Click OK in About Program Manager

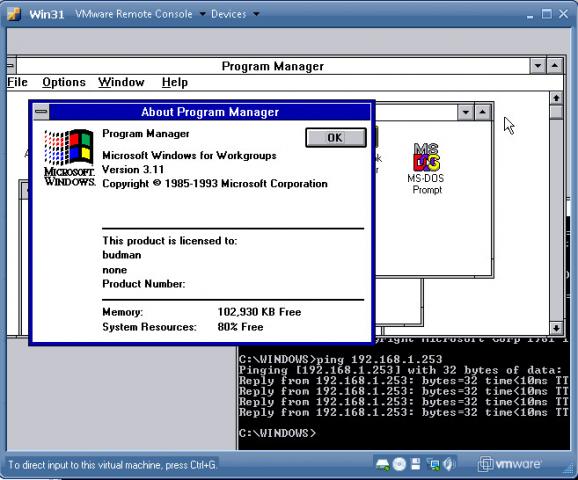(335, 138)
